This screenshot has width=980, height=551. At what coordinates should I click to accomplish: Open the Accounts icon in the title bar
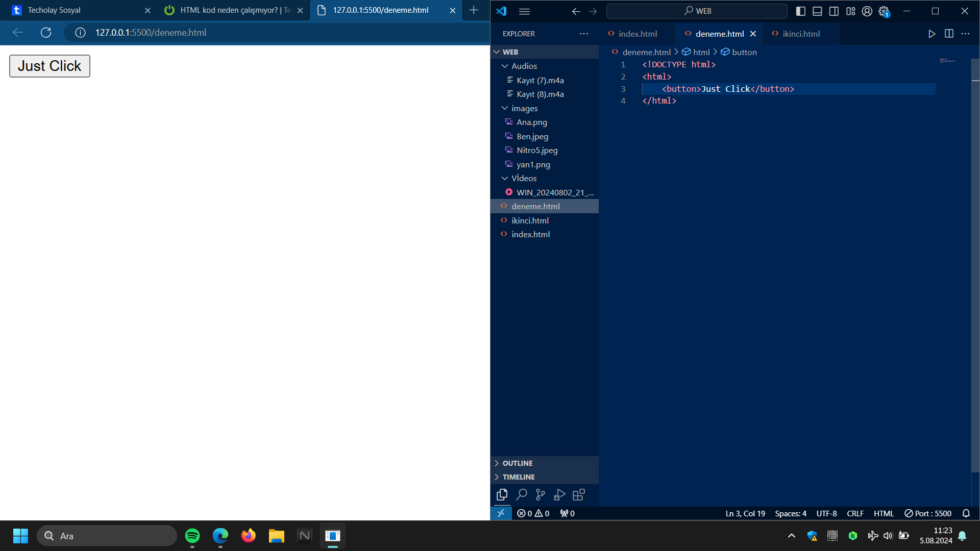coord(867,11)
